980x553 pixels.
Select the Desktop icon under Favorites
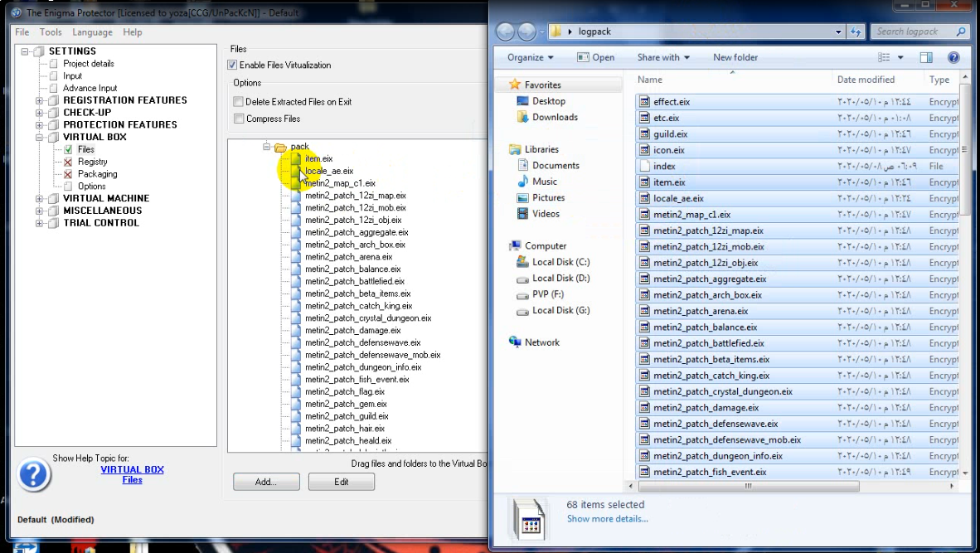coord(522,101)
